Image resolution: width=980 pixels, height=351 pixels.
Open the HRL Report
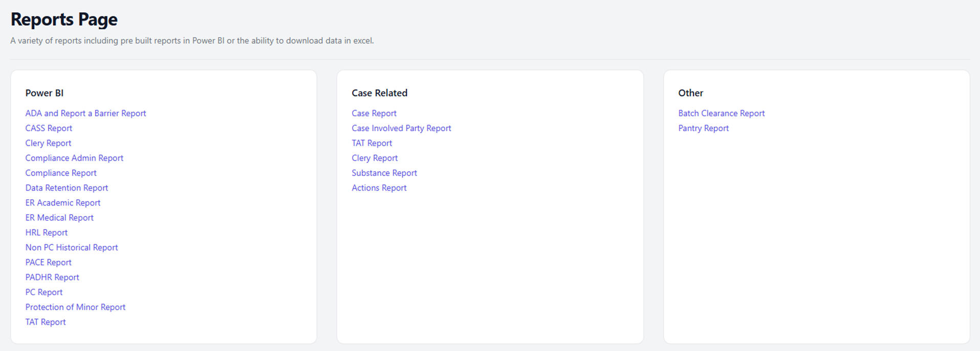tap(47, 232)
